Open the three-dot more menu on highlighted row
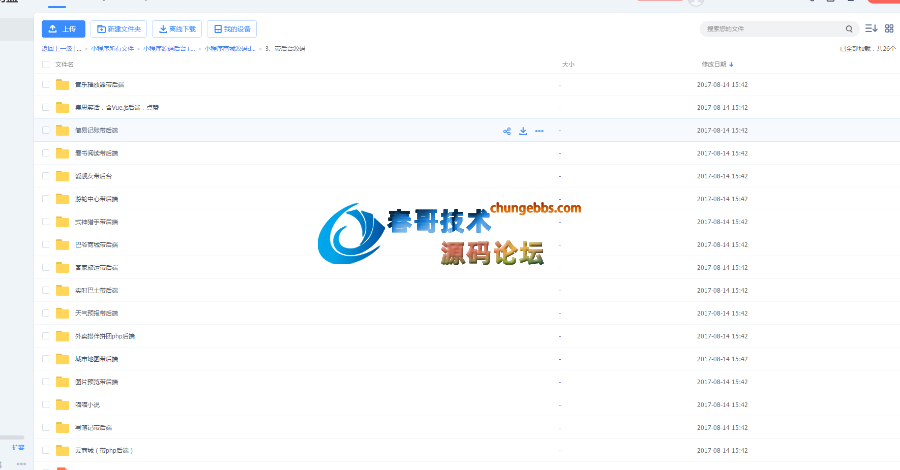 click(539, 131)
